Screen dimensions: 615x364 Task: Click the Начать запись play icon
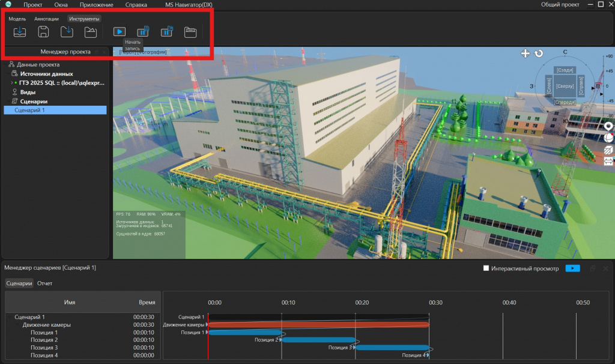pyautogui.click(x=120, y=31)
